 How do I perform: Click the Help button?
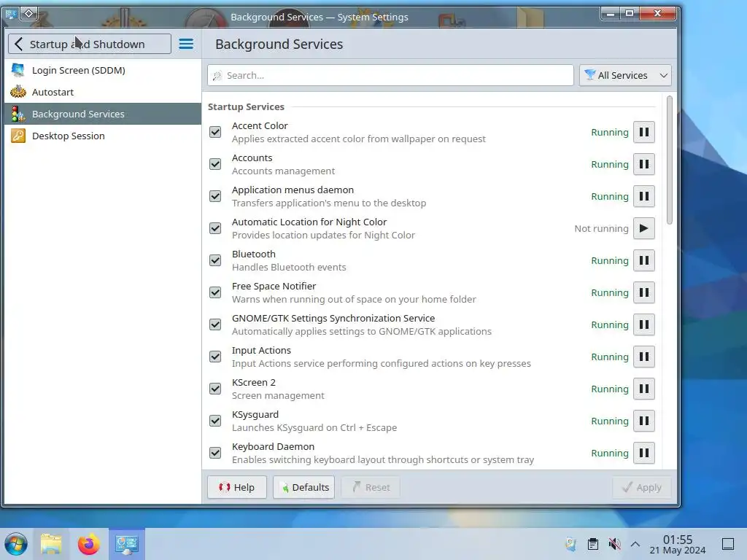[237, 487]
